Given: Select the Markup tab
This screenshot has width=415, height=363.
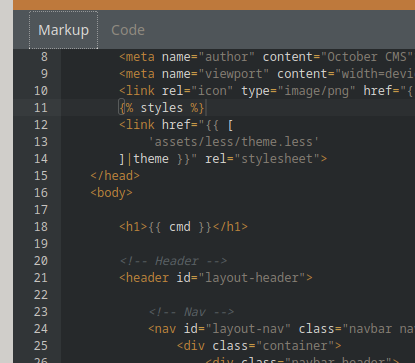Looking at the screenshot, I should (x=63, y=30).
